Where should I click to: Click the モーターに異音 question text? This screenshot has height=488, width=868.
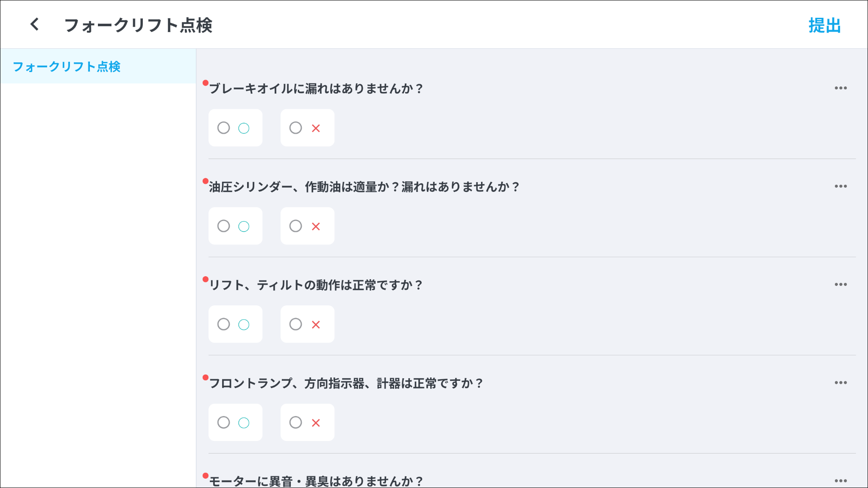(316, 481)
